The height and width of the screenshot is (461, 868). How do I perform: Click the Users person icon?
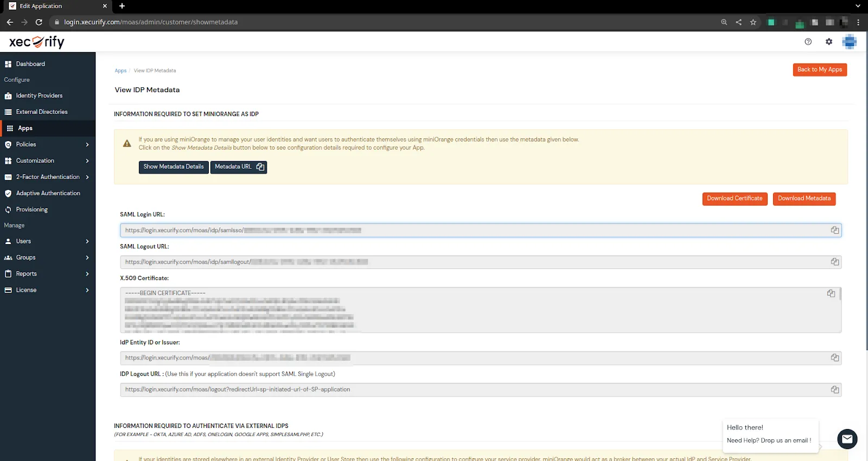8,241
